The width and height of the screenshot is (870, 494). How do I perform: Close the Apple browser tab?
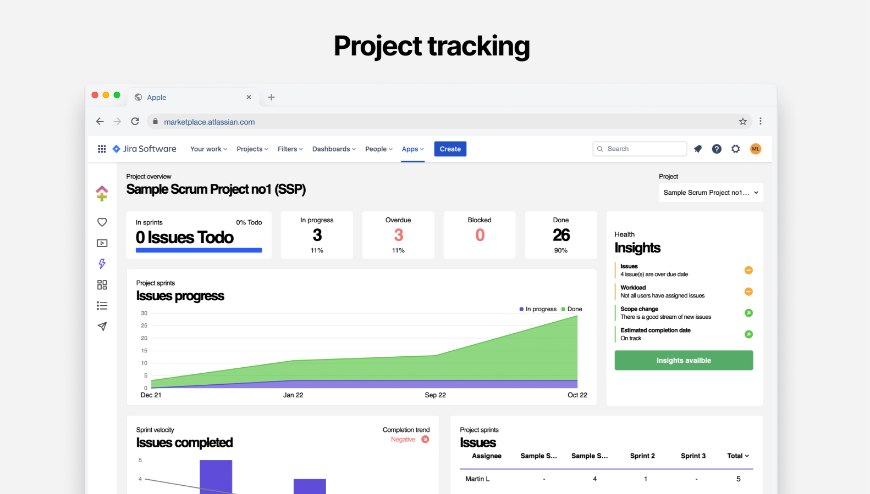click(x=249, y=97)
